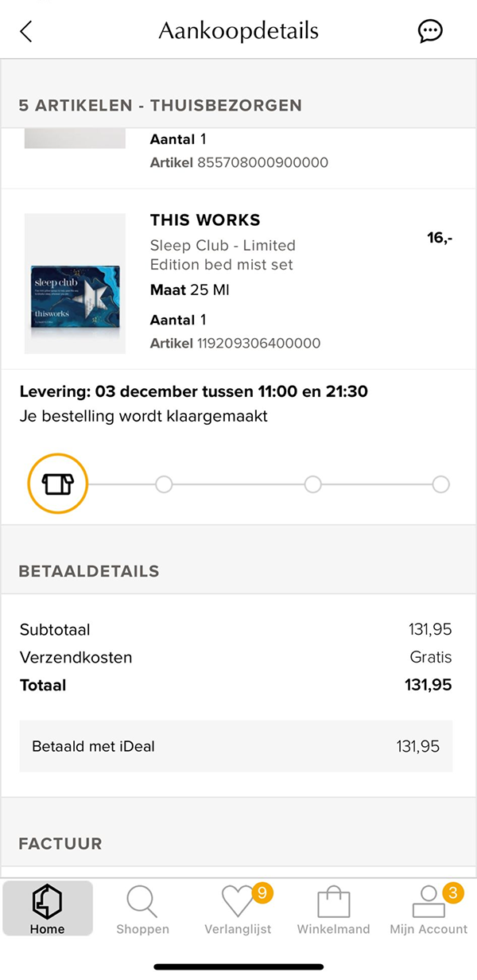Tap the 5 ARTIKELEN - THUISBEZORGEN header
477x980 pixels.
pos(160,105)
